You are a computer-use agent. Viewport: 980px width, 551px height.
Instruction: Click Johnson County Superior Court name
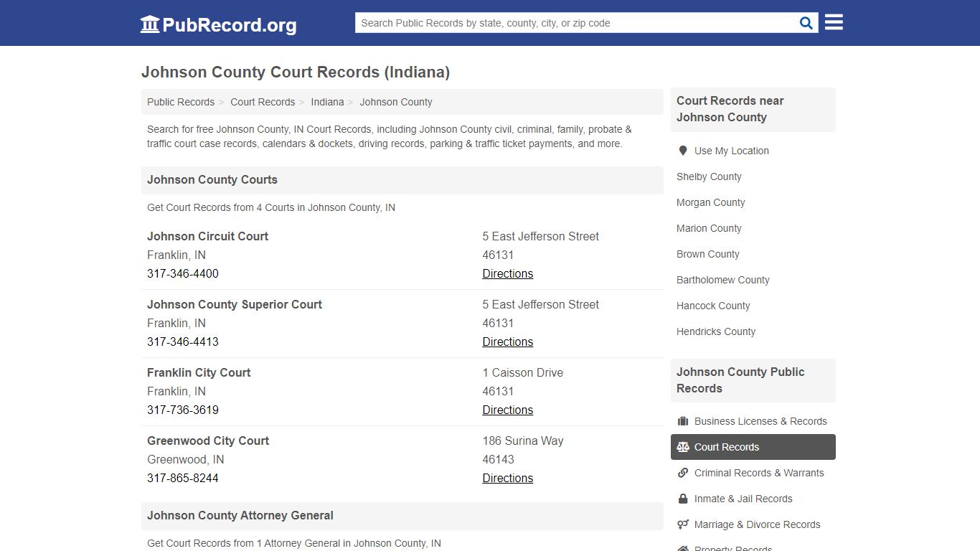[x=235, y=304]
